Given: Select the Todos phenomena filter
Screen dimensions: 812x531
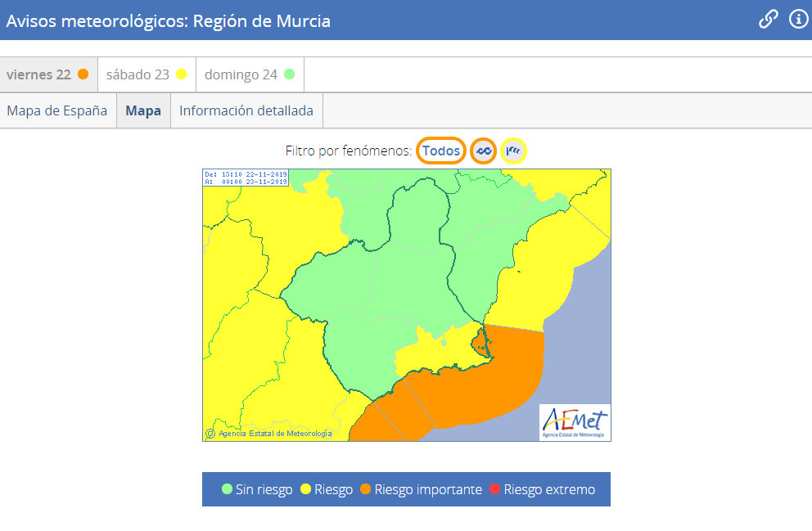Looking at the screenshot, I should tap(441, 151).
